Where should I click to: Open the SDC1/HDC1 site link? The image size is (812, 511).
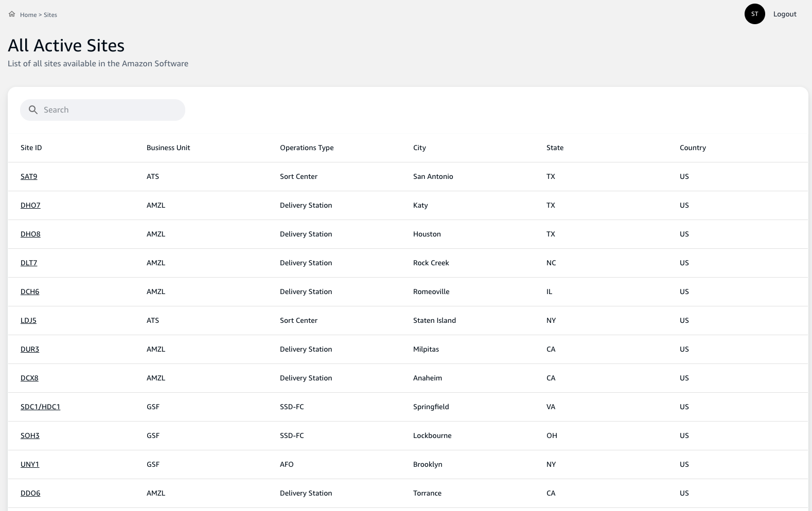pyautogui.click(x=40, y=407)
